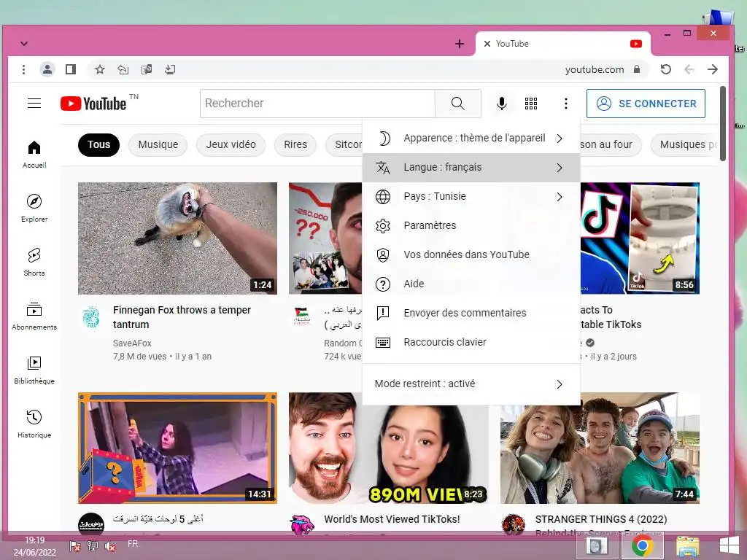747x560 pixels.
Task: Open Bibliothèque in the sidebar
Action: [x=34, y=370]
